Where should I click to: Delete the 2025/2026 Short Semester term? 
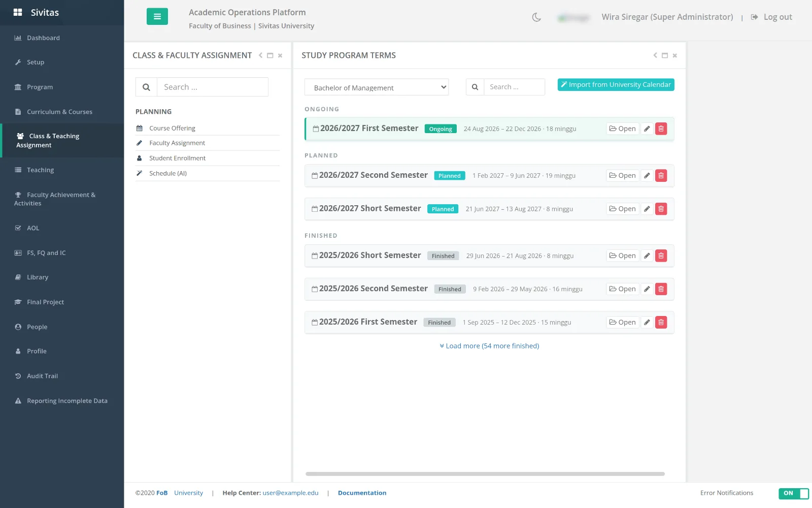point(661,256)
